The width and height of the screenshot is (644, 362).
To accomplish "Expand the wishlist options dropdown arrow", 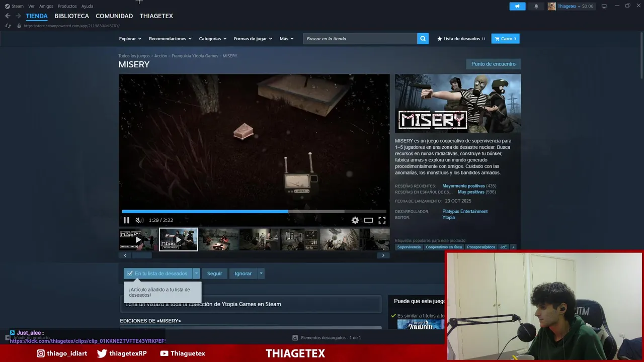I will [196, 274].
